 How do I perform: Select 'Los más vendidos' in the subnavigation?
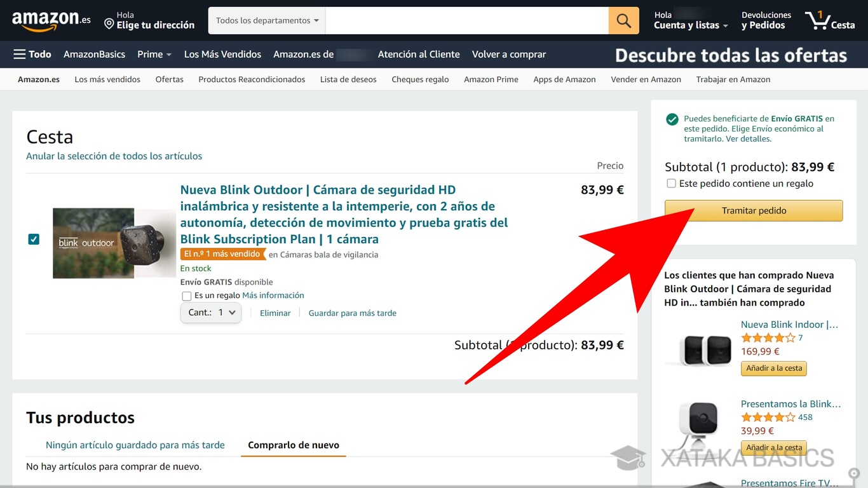[107, 79]
